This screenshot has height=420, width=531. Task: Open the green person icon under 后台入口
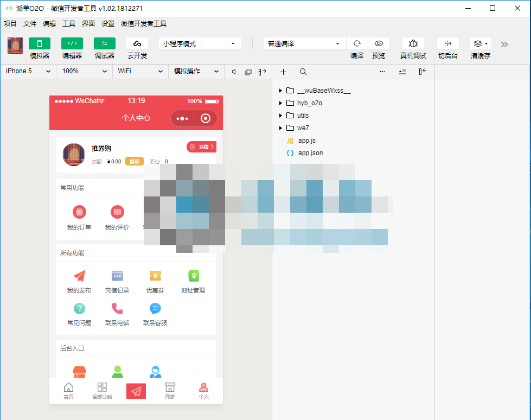click(x=118, y=372)
